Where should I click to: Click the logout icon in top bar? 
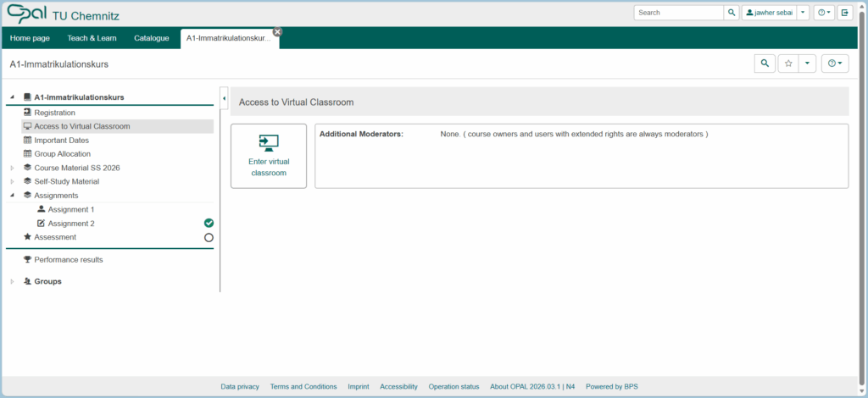click(x=845, y=13)
